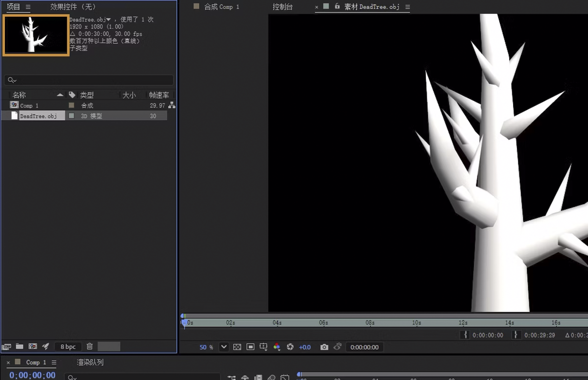The height and width of the screenshot is (380, 588).
Task: Click the reset exposure icon
Action: (x=290, y=347)
